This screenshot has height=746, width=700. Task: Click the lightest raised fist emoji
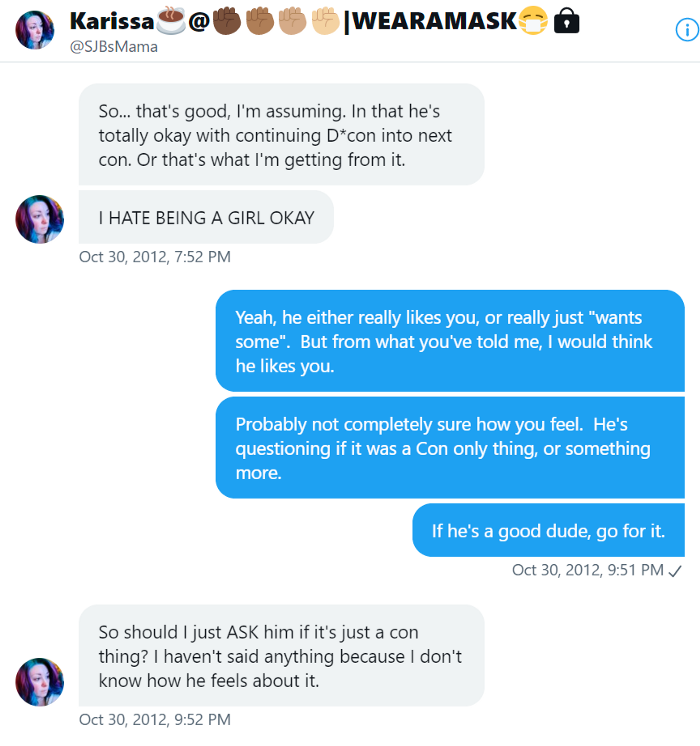pos(325,20)
